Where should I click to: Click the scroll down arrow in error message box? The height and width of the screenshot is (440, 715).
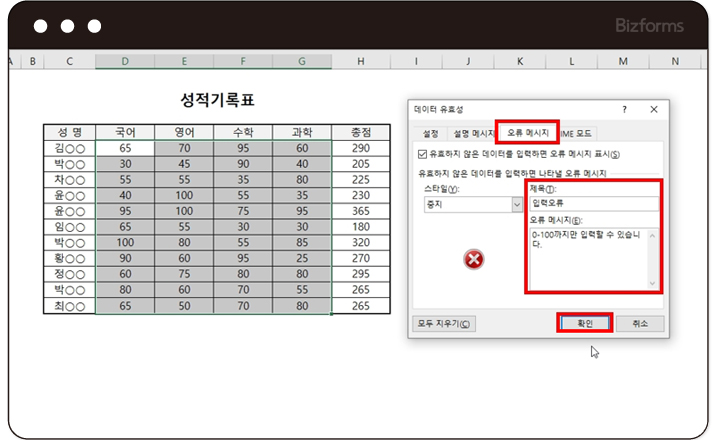(x=654, y=284)
